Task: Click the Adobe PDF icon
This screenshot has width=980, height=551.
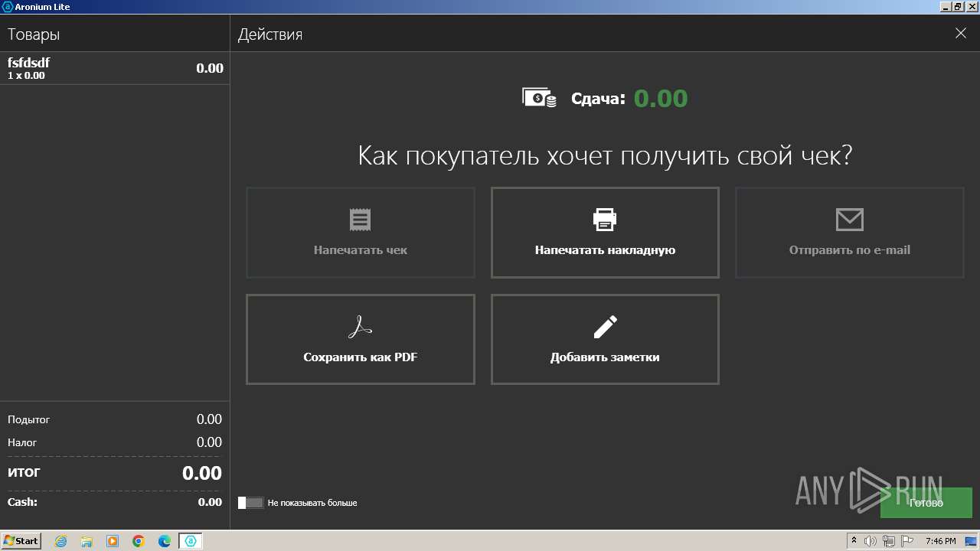Action: [x=360, y=327]
